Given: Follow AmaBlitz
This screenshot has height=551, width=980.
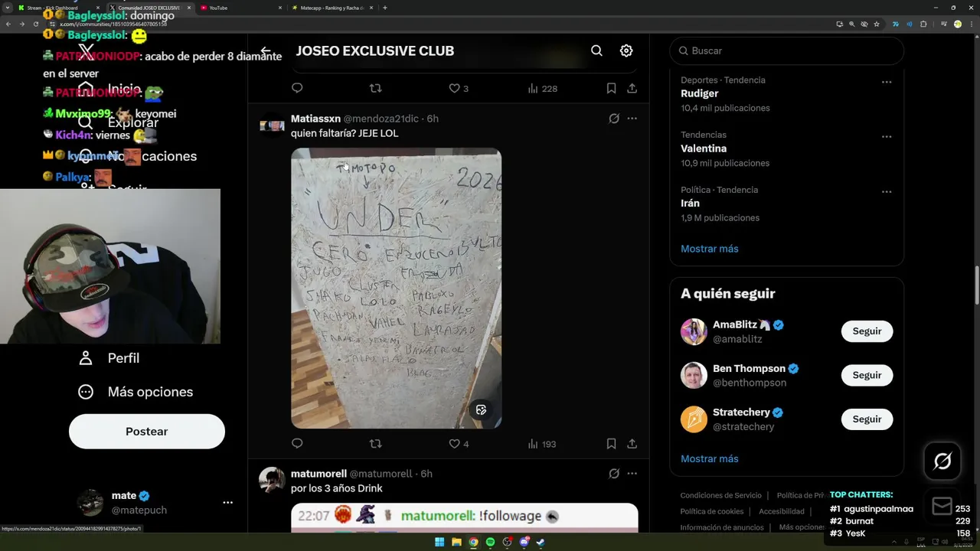Looking at the screenshot, I should pyautogui.click(x=867, y=331).
